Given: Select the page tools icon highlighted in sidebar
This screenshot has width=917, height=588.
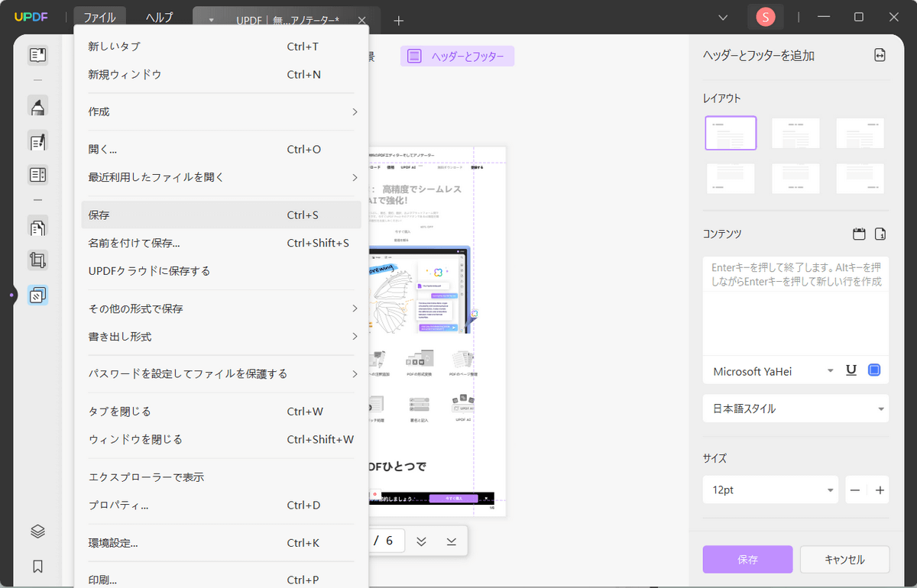Looking at the screenshot, I should point(37,295).
